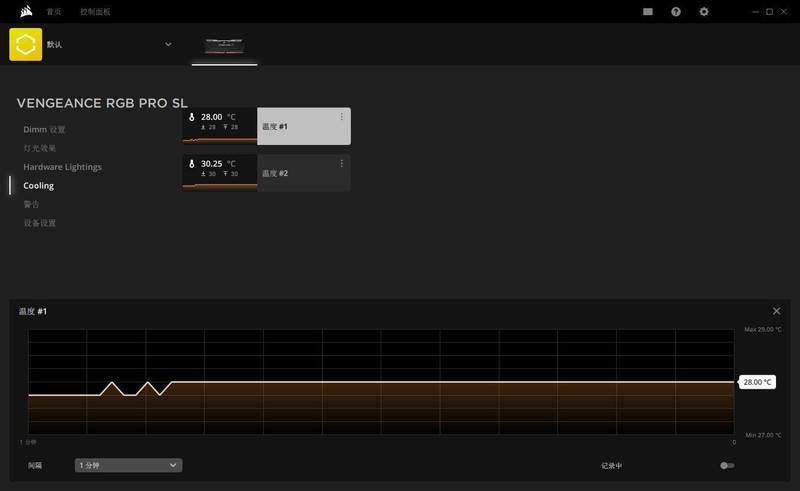Open Dimm 设置 in sidebar
800x491 pixels.
coord(44,130)
